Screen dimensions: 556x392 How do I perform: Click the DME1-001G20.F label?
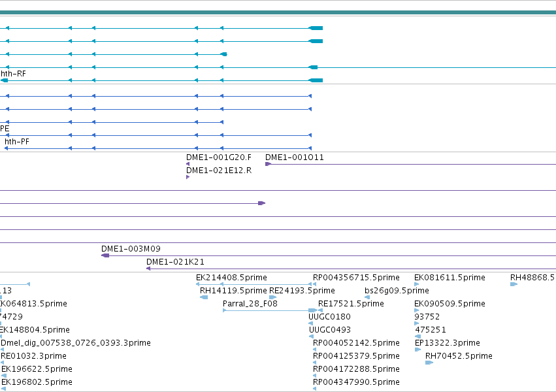[x=219, y=157]
